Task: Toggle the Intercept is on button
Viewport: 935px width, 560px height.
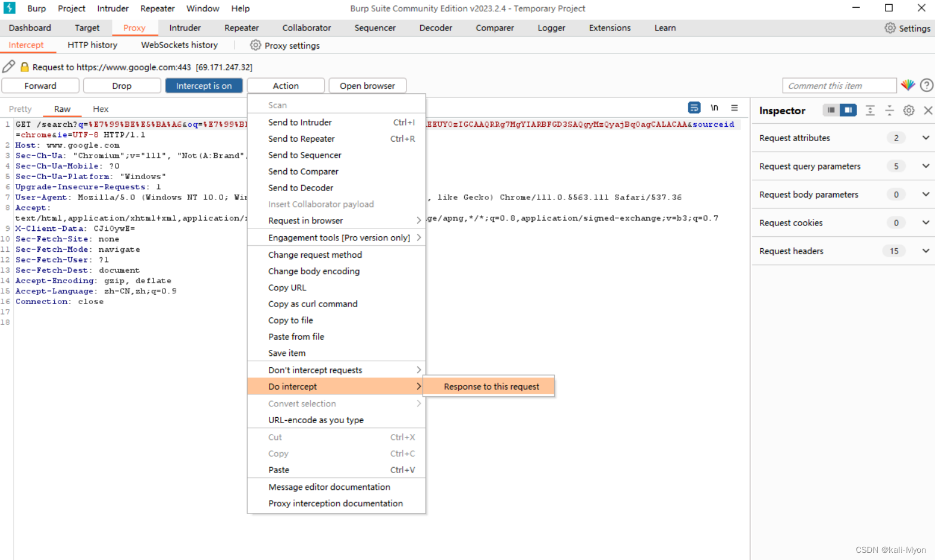Action: pos(204,86)
